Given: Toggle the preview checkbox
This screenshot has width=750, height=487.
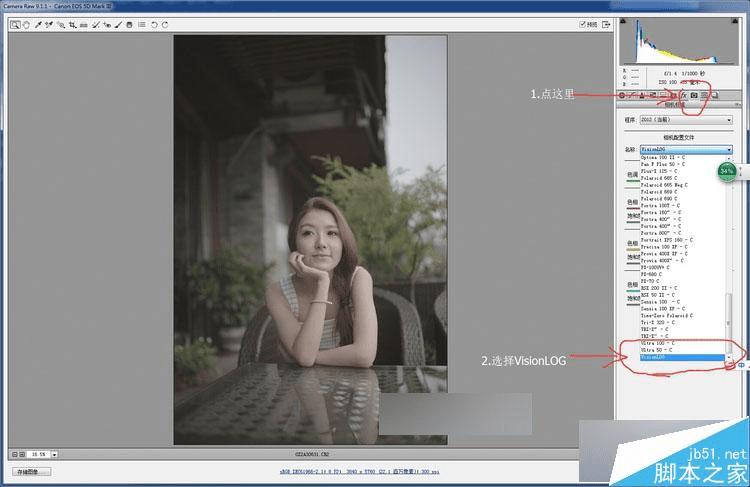Looking at the screenshot, I should [582, 24].
